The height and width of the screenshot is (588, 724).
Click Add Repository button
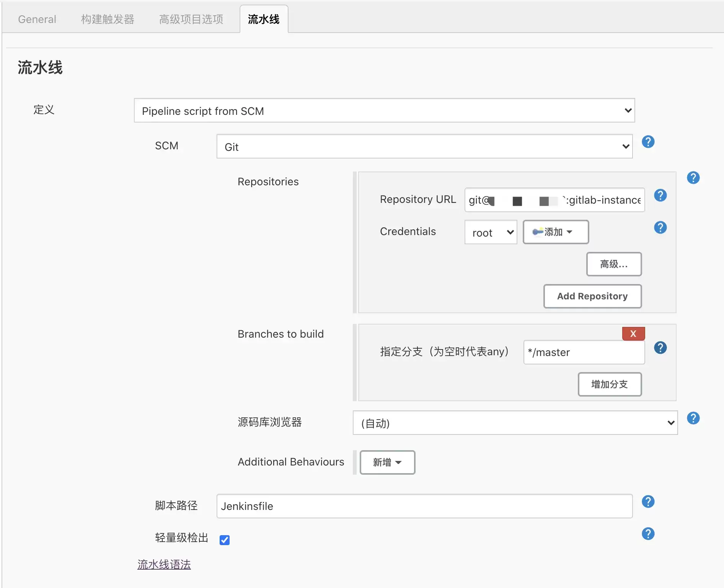coord(592,296)
